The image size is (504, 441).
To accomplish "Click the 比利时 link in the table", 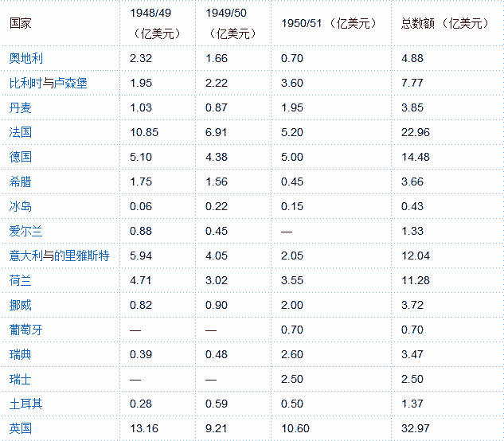I will point(26,83).
